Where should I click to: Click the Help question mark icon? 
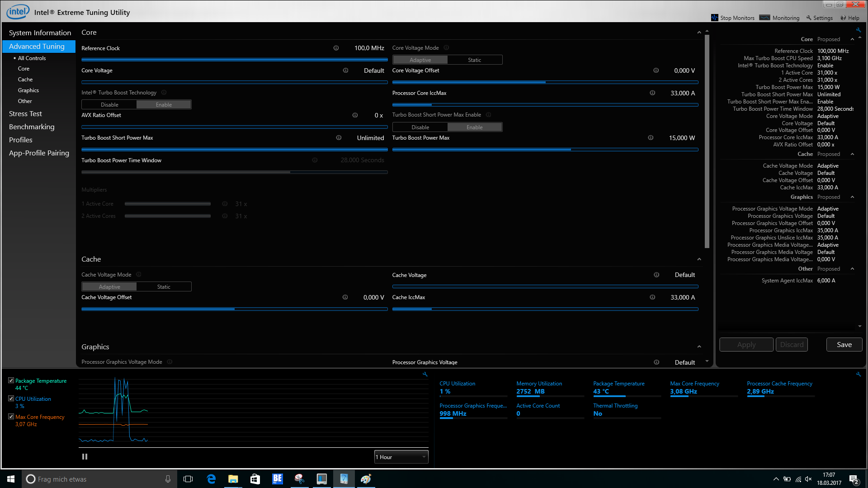click(x=843, y=18)
